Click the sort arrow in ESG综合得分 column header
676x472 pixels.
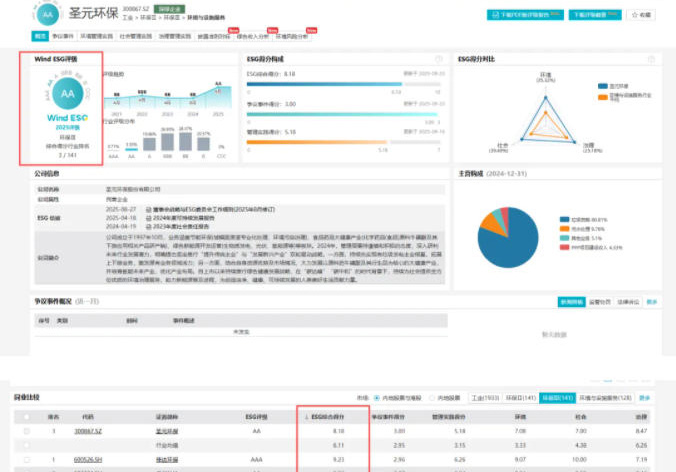click(307, 417)
